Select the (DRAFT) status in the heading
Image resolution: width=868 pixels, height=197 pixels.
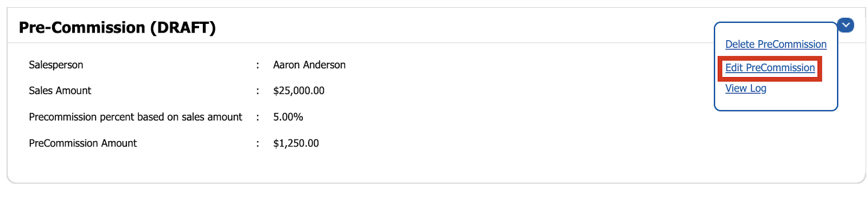(x=183, y=28)
